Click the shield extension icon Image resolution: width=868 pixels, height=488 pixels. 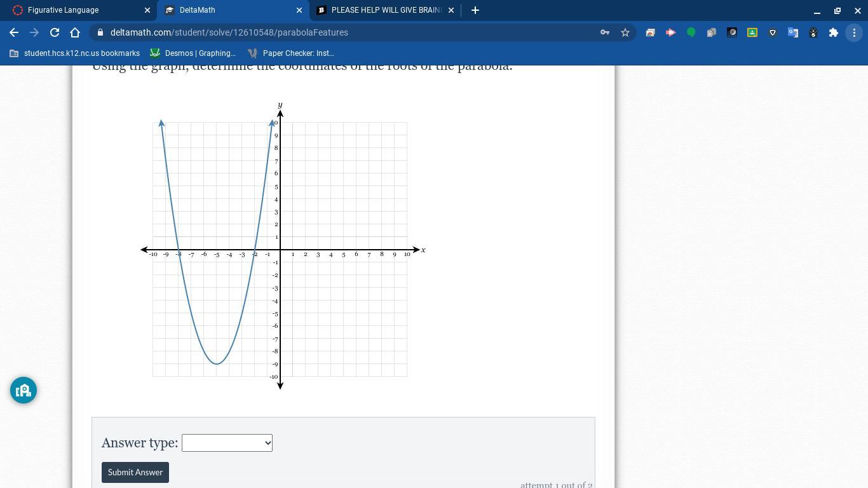(773, 32)
